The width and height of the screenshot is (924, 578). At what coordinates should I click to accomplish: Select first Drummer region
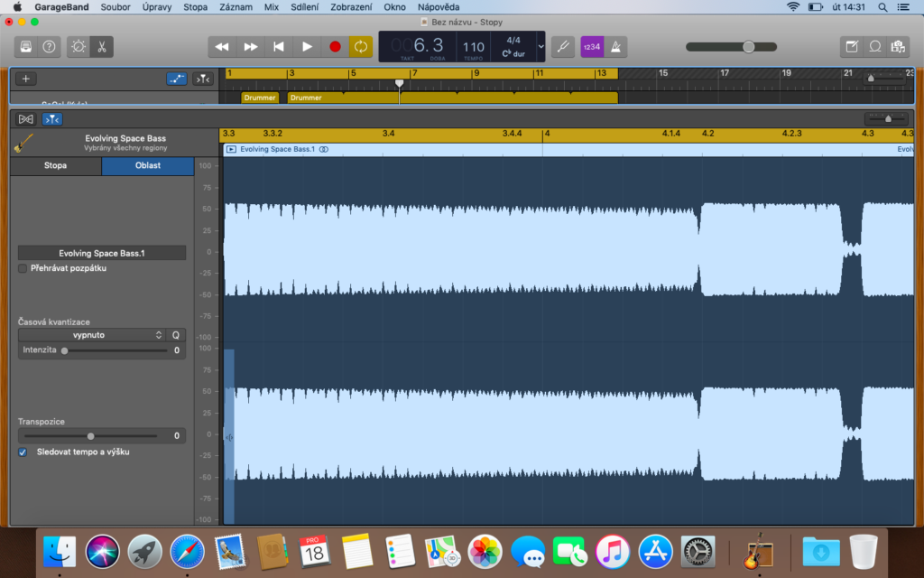[x=260, y=98]
